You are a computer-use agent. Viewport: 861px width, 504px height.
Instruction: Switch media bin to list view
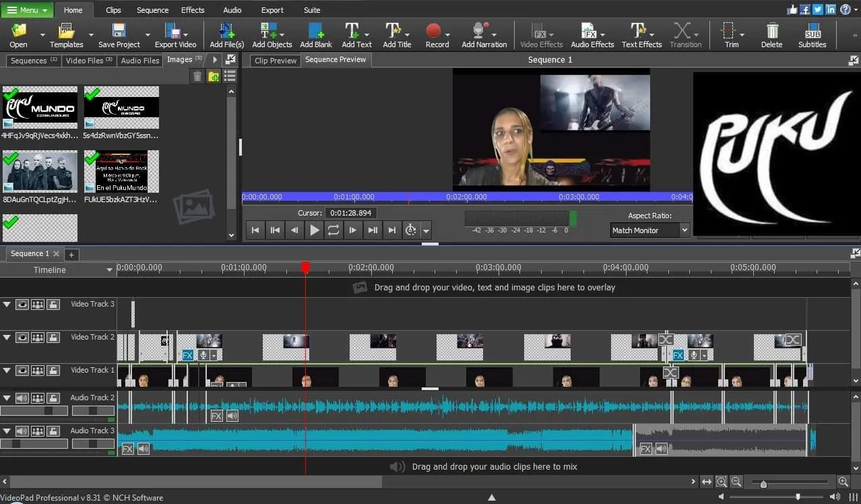coord(230,76)
